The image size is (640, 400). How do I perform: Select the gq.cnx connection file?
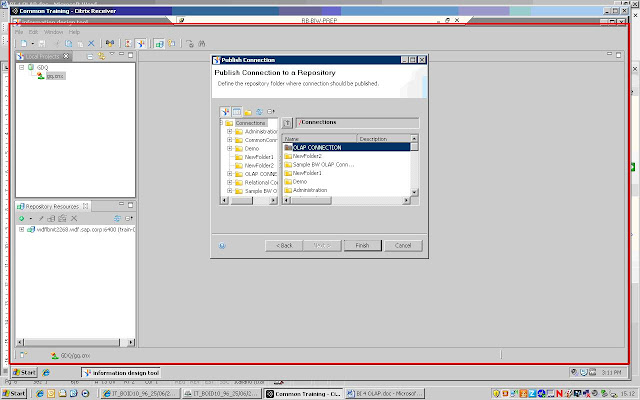56,76
